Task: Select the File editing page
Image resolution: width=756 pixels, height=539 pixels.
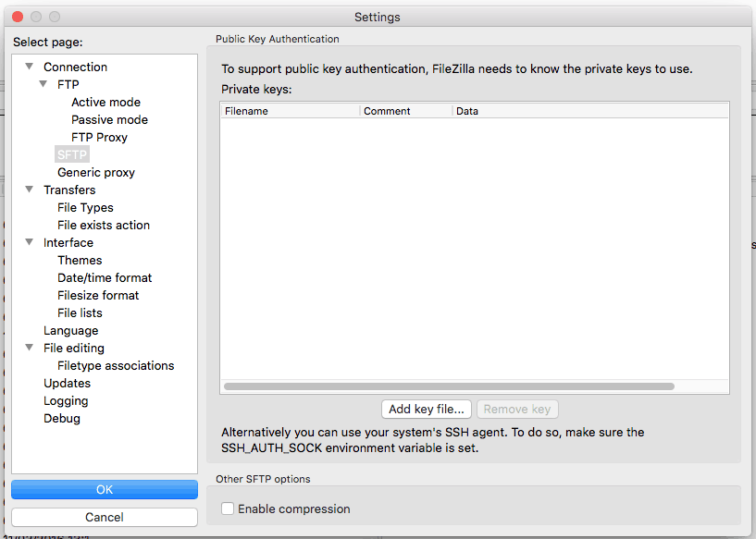Action: pos(74,349)
